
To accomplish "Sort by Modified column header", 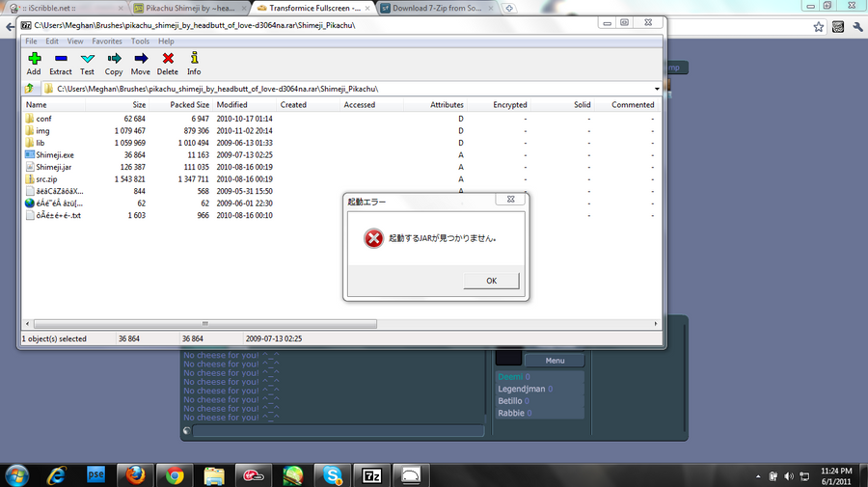I will tap(244, 104).
